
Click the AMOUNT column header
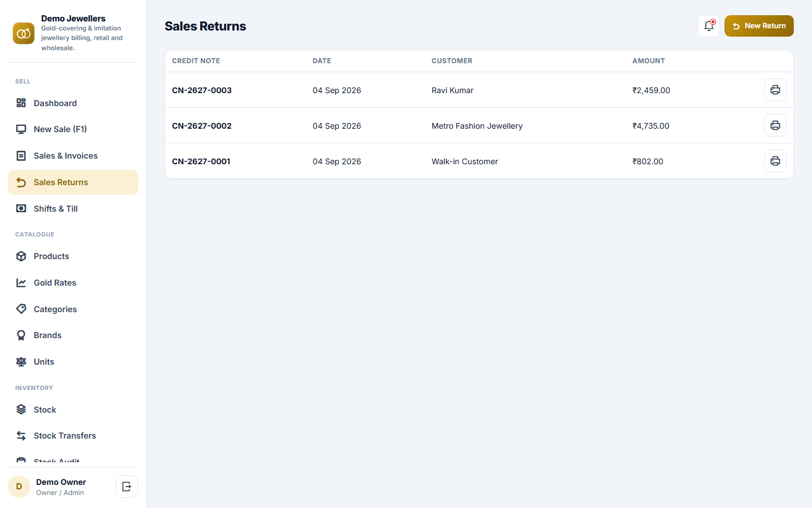(648, 61)
